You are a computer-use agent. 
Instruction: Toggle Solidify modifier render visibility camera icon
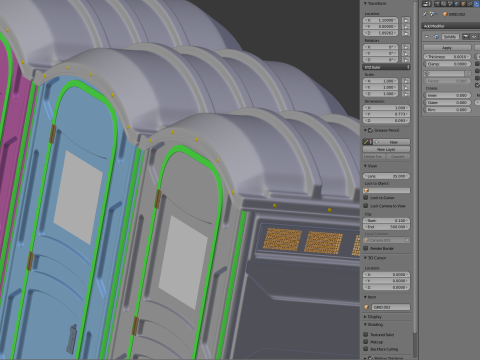(x=466, y=37)
